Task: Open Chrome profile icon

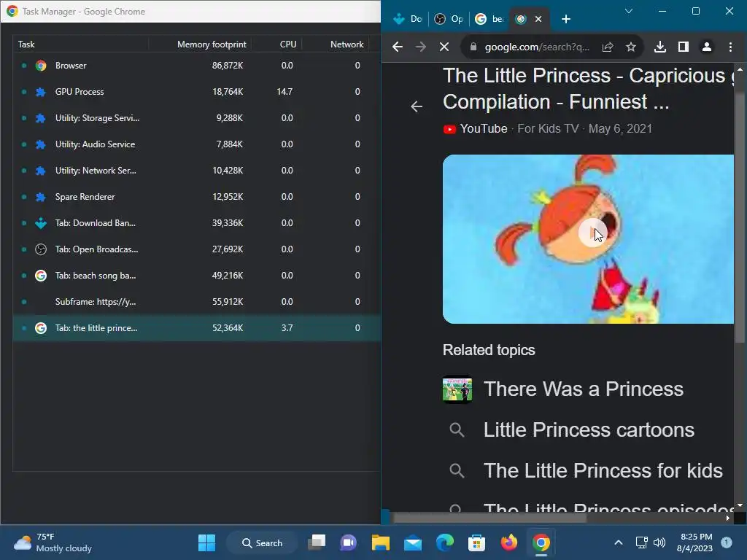Action: (706, 47)
